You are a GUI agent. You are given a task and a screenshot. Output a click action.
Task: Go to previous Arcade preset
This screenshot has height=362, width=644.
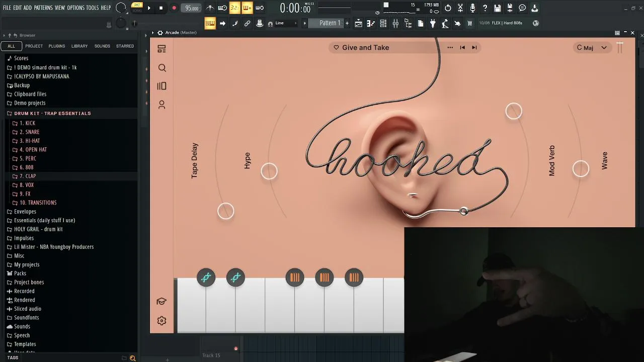(x=462, y=47)
